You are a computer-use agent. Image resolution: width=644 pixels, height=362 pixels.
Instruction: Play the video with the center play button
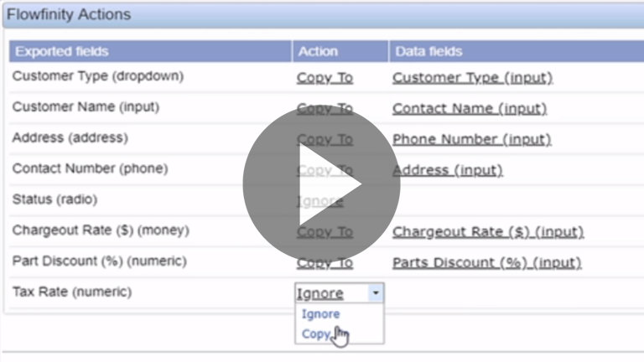tap(321, 184)
